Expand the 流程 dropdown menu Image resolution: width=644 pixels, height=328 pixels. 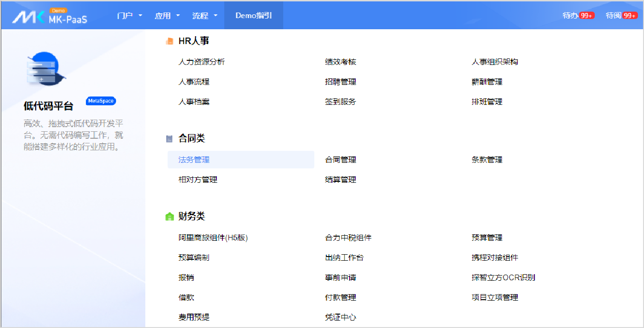tap(205, 16)
